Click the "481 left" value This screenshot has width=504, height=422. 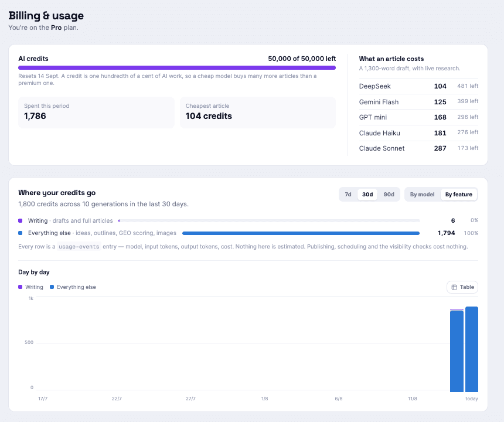click(x=468, y=86)
